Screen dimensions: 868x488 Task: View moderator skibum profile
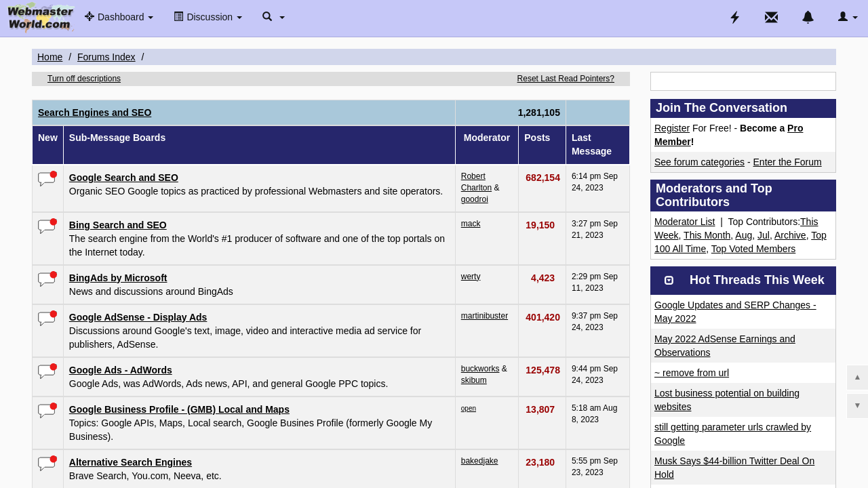coord(473,380)
